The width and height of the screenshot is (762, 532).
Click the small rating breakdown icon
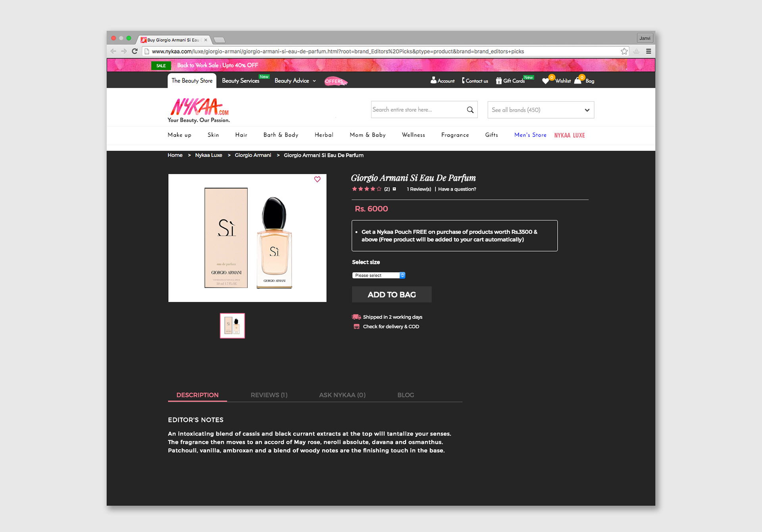point(394,189)
